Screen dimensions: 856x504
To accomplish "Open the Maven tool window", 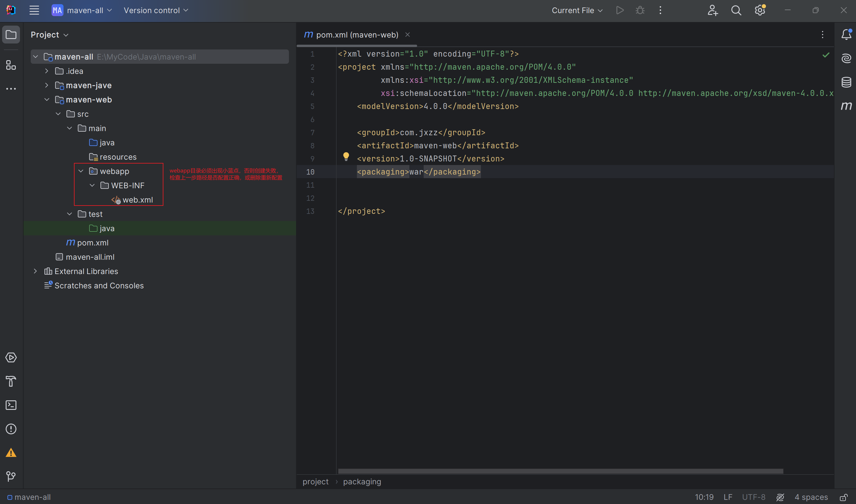I will pyautogui.click(x=846, y=106).
